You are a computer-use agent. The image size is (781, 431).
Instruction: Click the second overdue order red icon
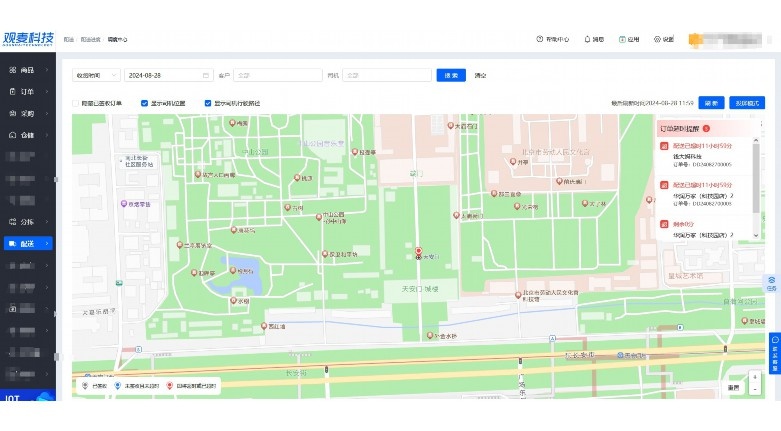point(664,185)
